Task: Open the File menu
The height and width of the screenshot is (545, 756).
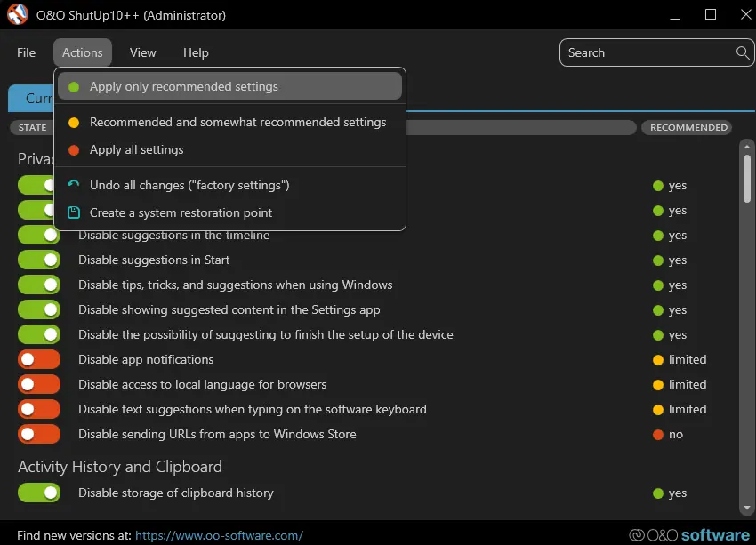Action: pyautogui.click(x=26, y=52)
